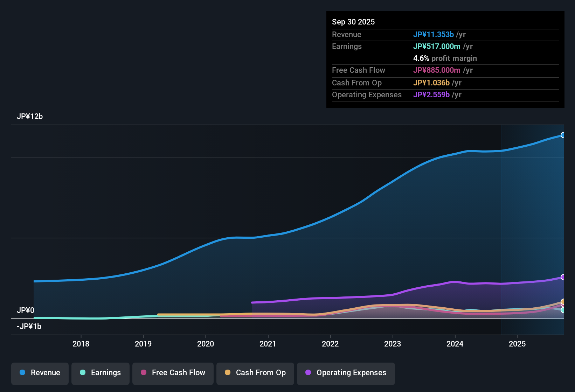
Task: Click the 4.6% profit margin text
Action: (x=445, y=58)
